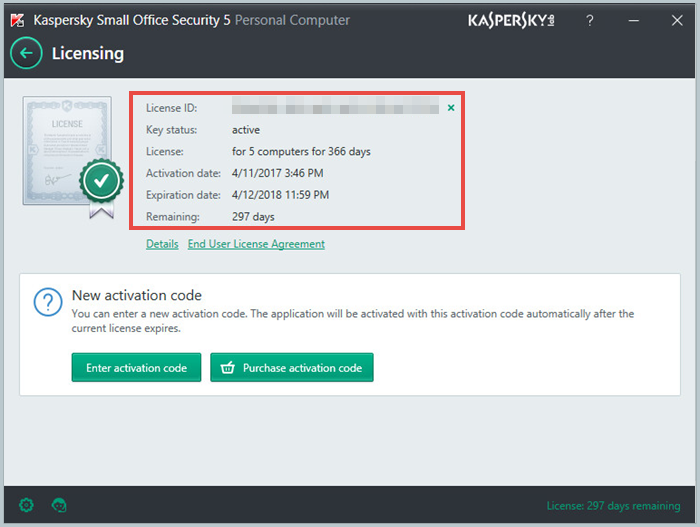Click Enter activation code button

pos(136,368)
